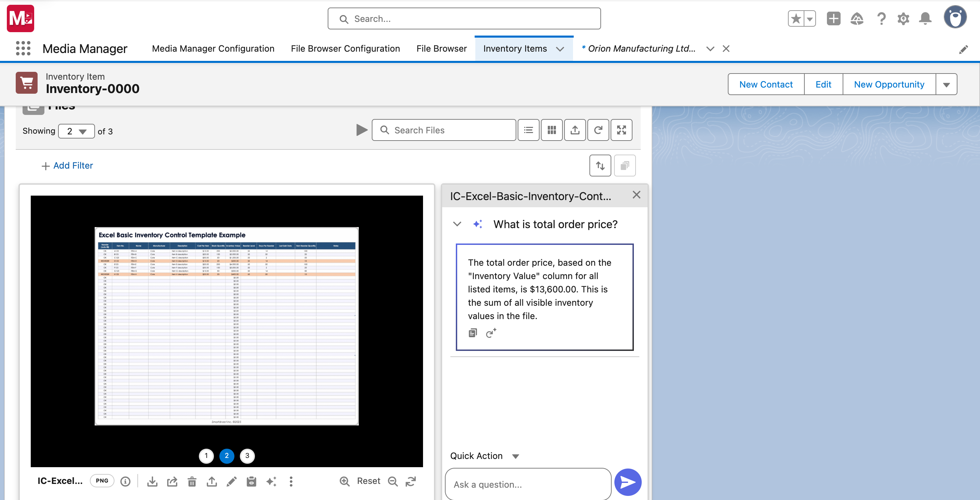Select page 3 in the carousel

click(x=247, y=456)
